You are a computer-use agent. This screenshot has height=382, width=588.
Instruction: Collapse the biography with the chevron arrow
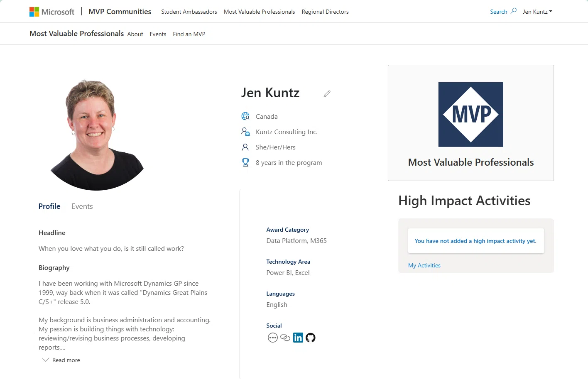(46, 360)
